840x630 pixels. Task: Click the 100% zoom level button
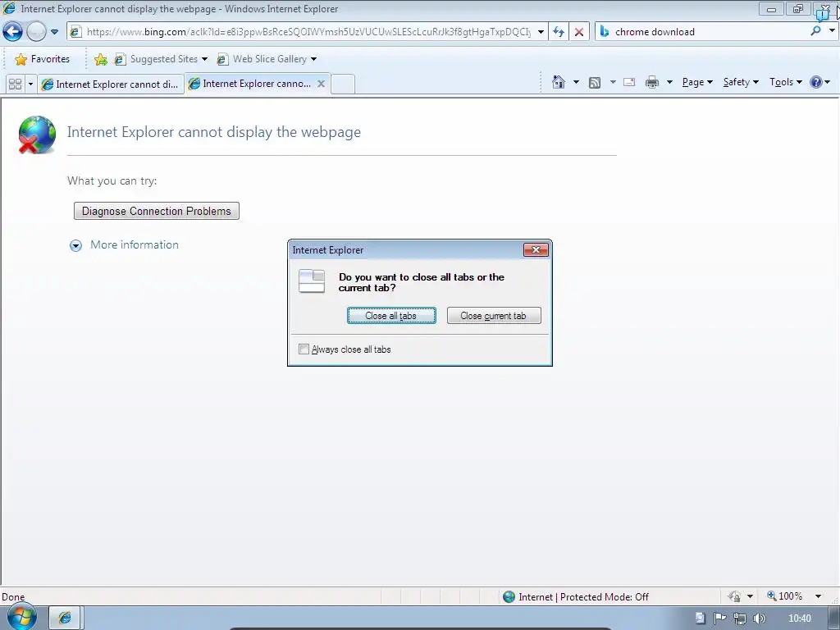785,596
